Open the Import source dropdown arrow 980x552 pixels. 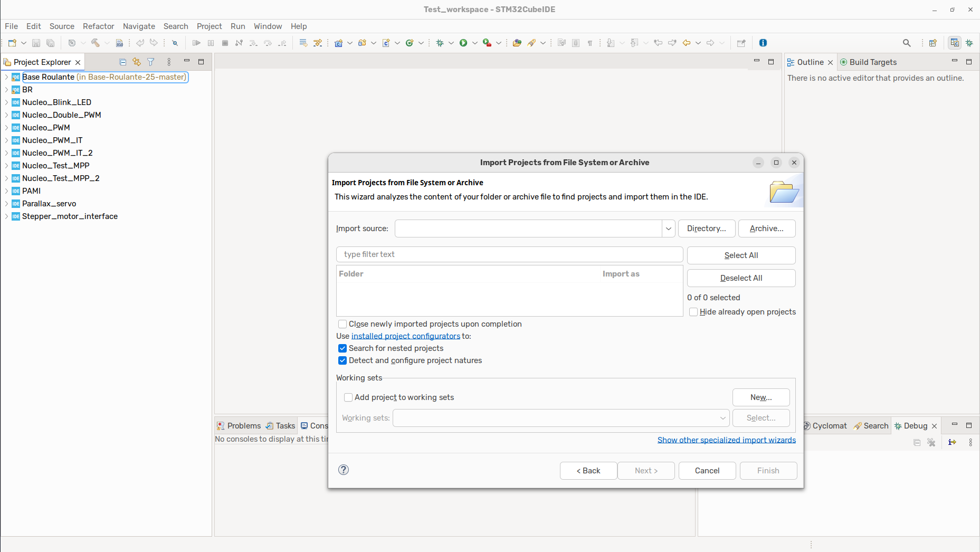[669, 229]
